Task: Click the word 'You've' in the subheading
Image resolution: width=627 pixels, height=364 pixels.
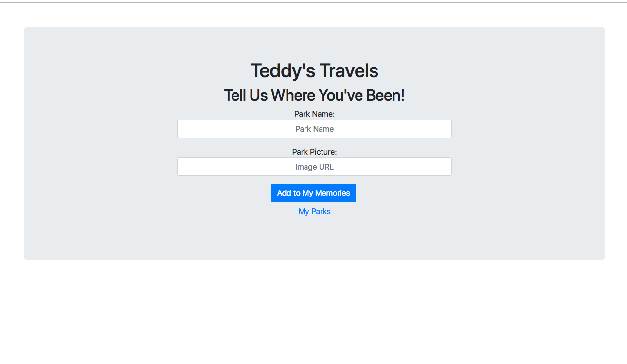Action: pos(340,95)
